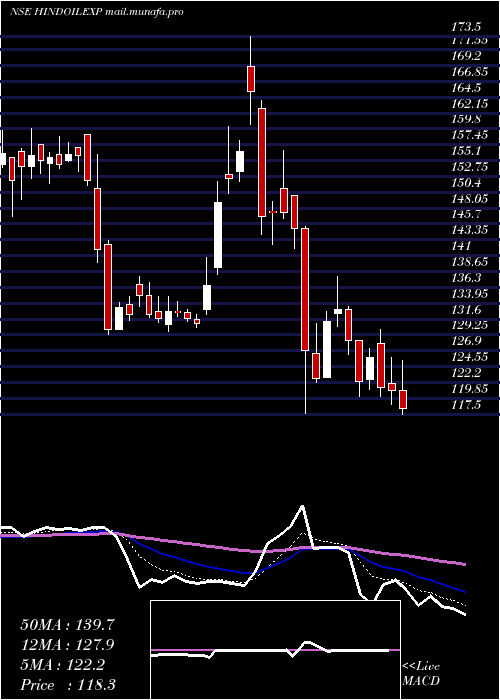Click the 122.2 price axis label
The height and width of the screenshot is (700, 500).
pyautogui.click(x=466, y=372)
